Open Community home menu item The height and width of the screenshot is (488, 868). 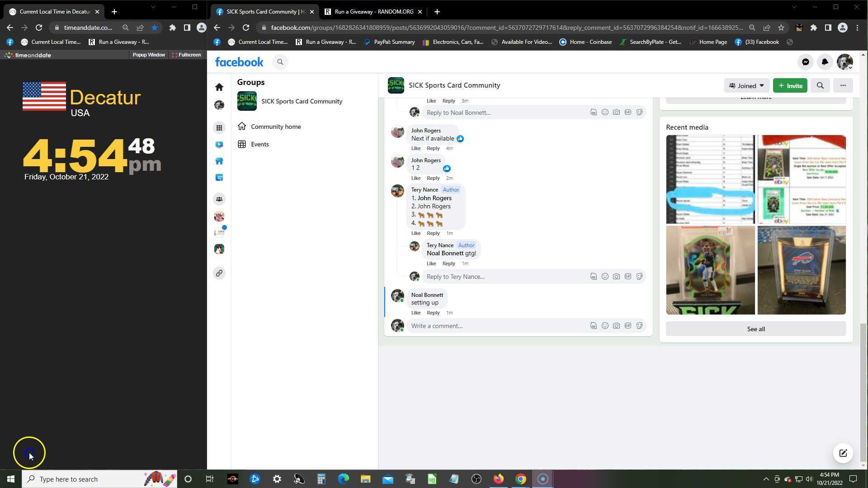(276, 127)
